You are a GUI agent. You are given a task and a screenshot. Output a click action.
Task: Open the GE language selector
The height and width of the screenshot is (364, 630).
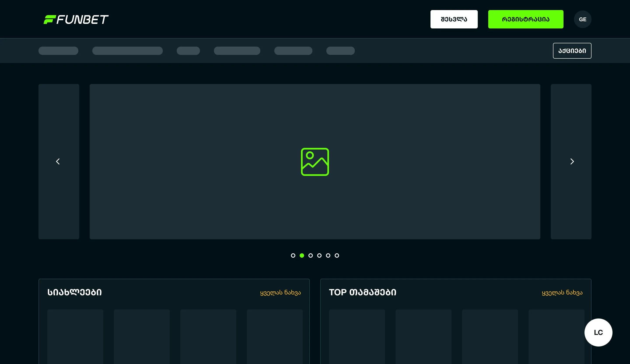click(x=583, y=19)
